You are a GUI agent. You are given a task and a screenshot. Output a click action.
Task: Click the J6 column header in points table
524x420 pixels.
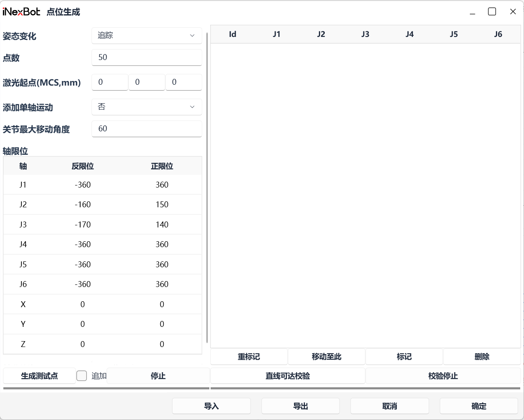coord(498,34)
